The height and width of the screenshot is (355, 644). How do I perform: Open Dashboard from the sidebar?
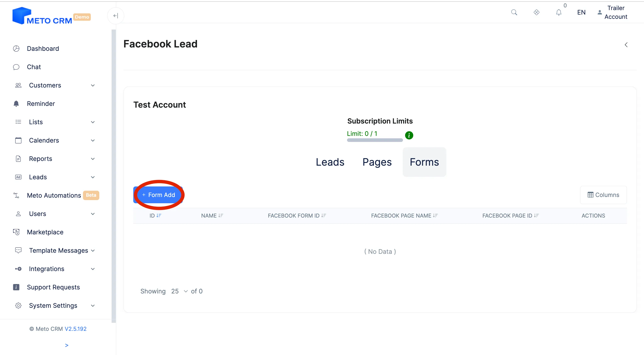click(x=43, y=49)
